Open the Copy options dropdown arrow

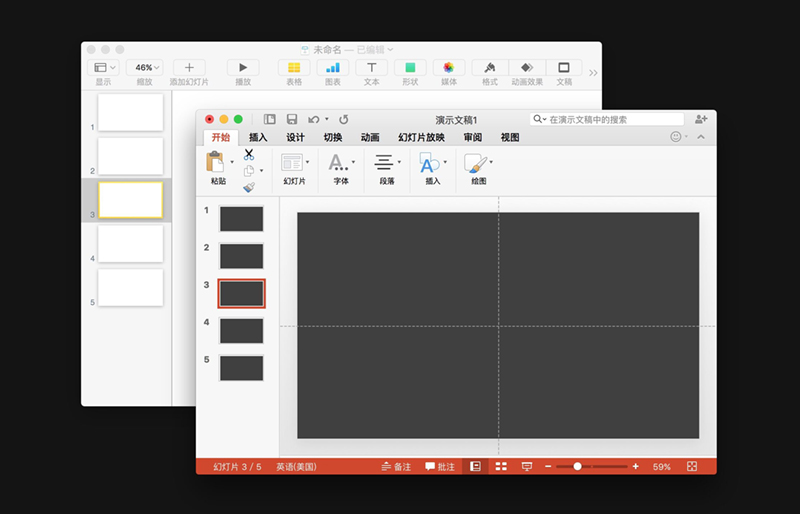(262, 170)
